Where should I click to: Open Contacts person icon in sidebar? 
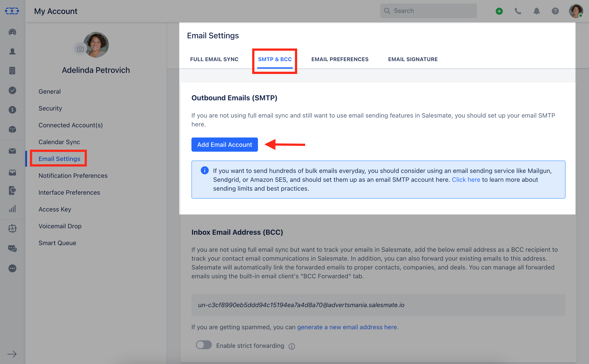point(12,51)
